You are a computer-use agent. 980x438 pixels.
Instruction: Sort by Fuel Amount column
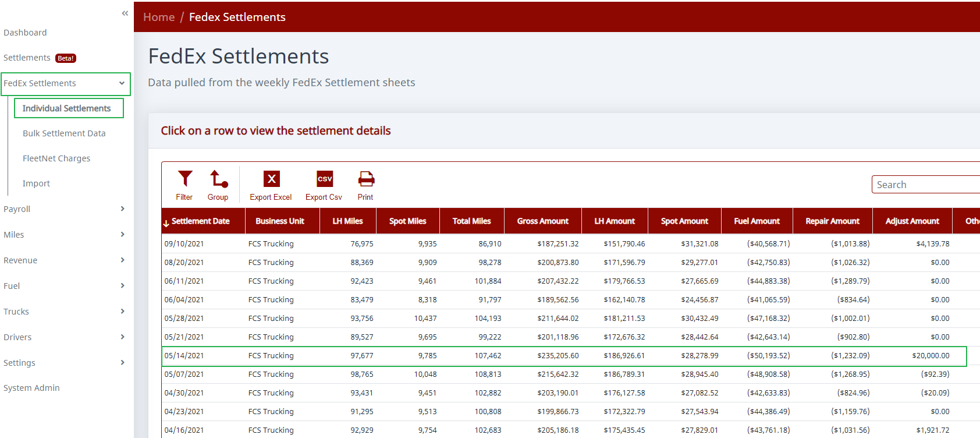pyautogui.click(x=757, y=221)
